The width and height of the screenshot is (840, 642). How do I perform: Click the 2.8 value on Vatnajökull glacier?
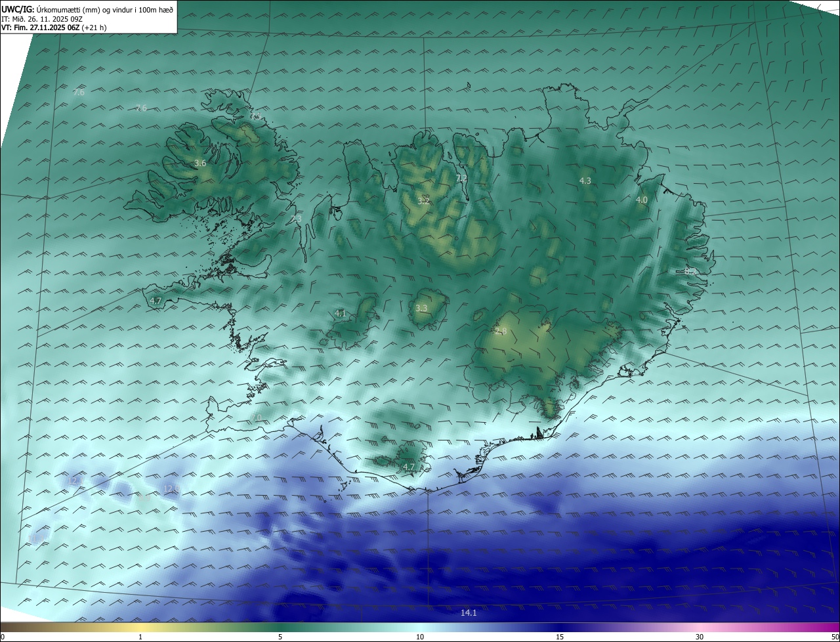[x=501, y=331]
